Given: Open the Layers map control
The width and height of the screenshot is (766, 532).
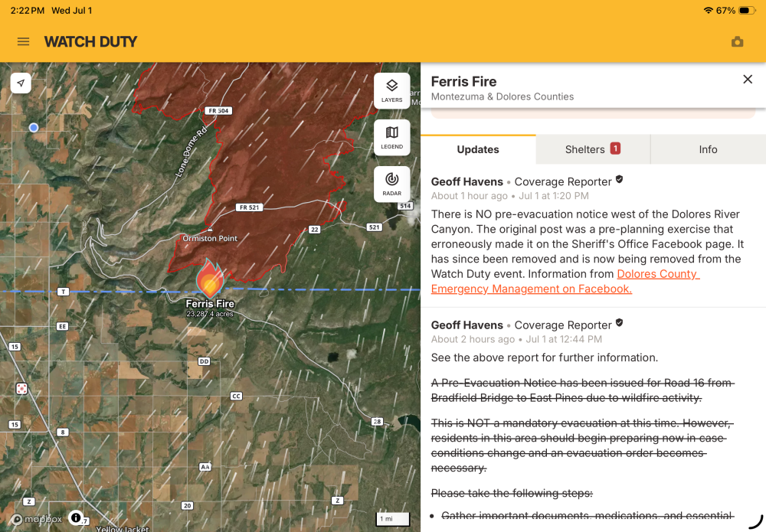Looking at the screenshot, I should [x=391, y=91].
